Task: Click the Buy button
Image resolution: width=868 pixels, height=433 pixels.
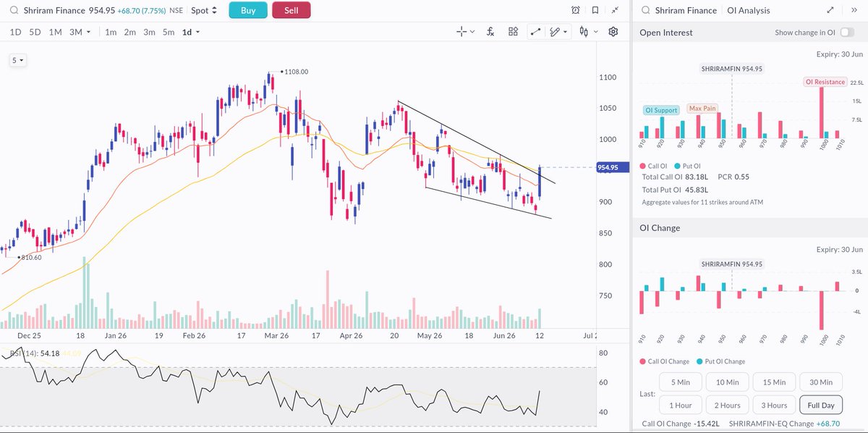Action: [x=248, y=10]
